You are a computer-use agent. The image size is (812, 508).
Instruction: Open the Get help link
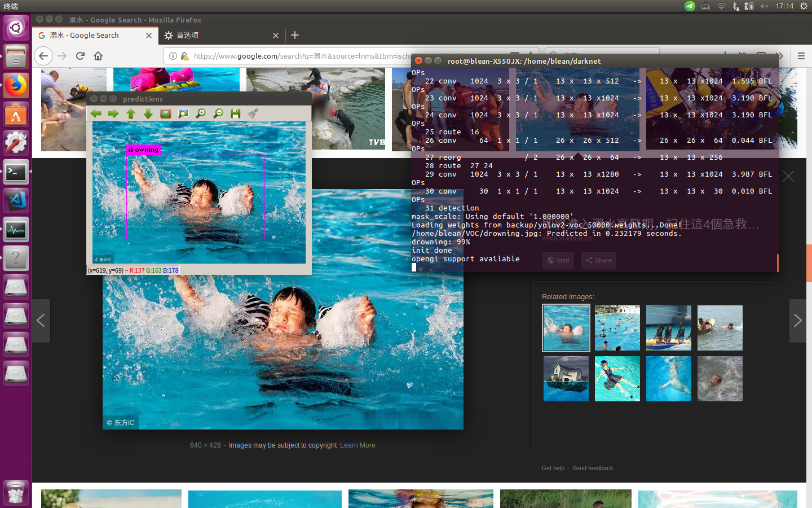(553, 468)
